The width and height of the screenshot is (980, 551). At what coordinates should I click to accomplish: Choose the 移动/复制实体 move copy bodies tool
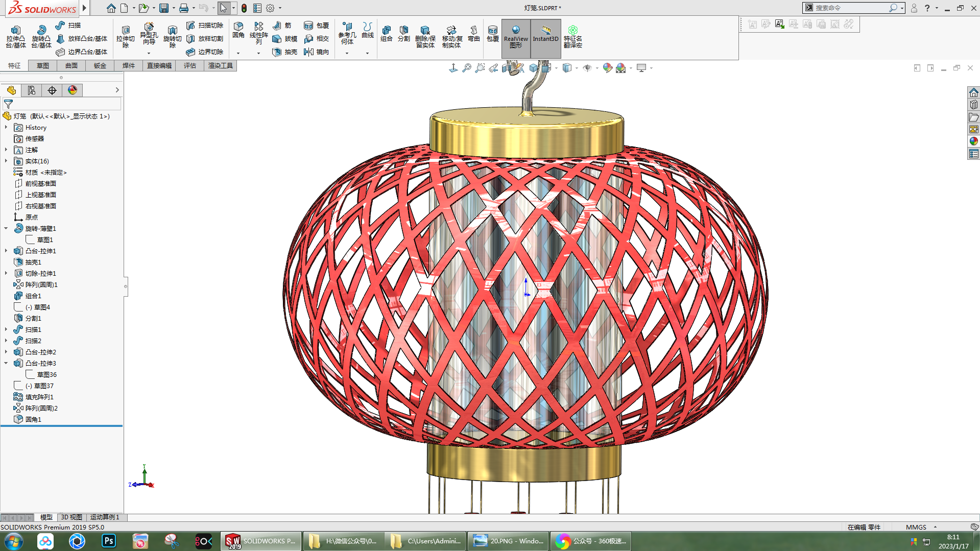[452, 37]
